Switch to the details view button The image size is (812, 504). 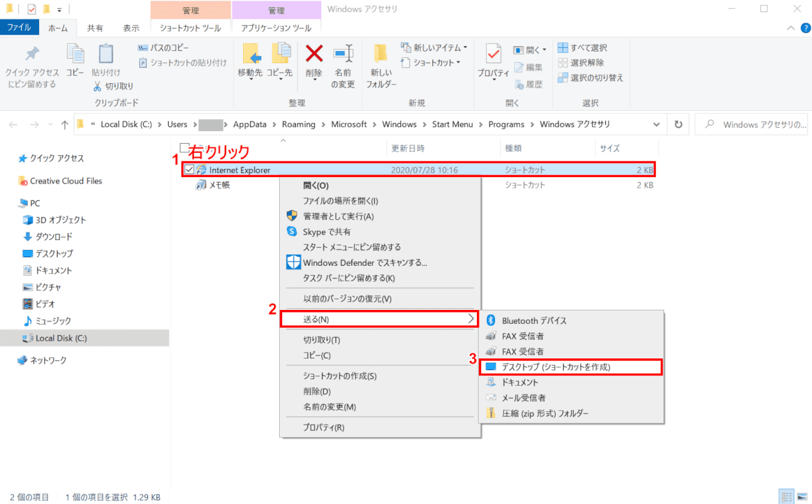click(786, 496)
